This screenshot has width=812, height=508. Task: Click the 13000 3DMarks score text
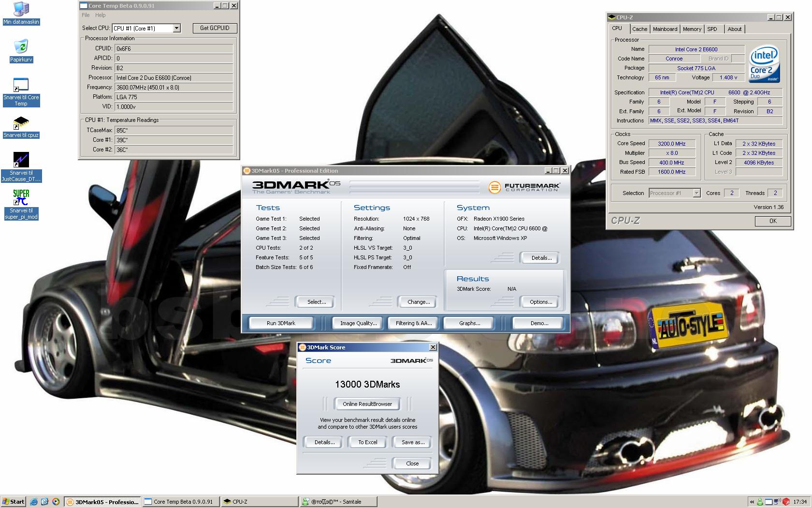[x=367, y=385]
